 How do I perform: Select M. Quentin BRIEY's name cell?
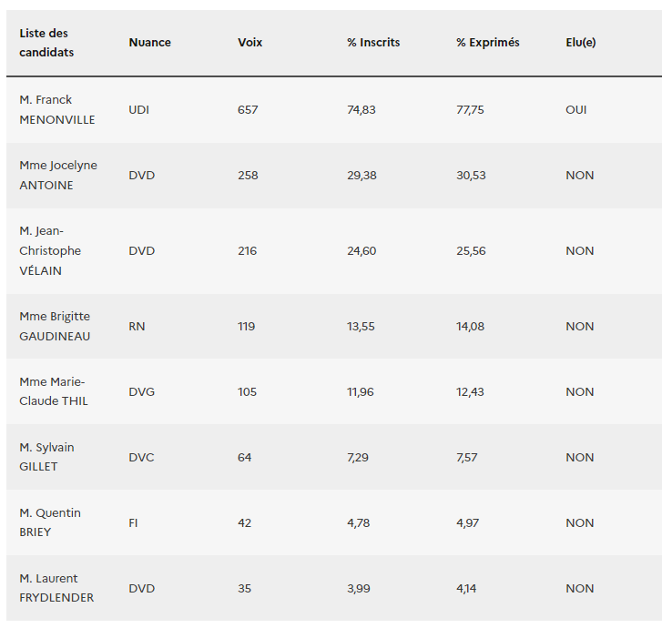(x=50, y=522)
